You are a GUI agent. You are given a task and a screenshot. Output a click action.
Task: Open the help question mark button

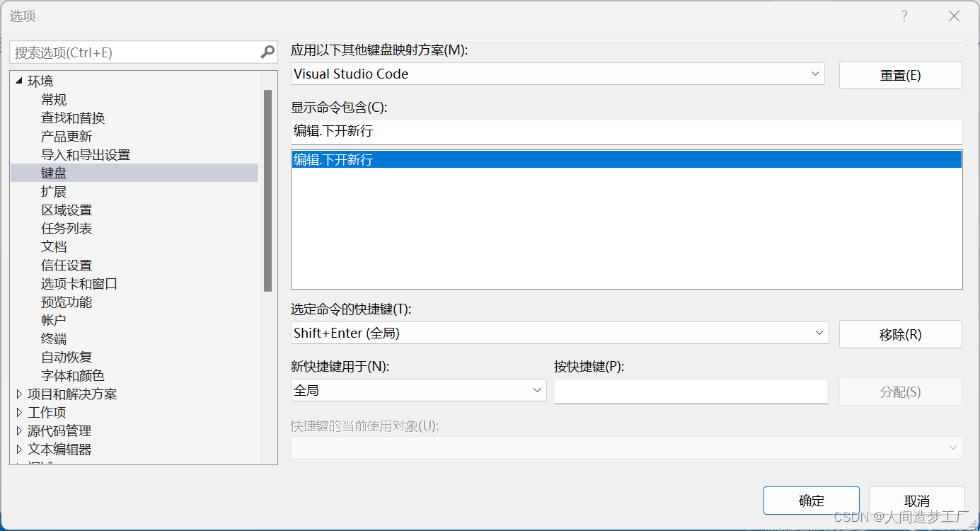tap(904, 16)
